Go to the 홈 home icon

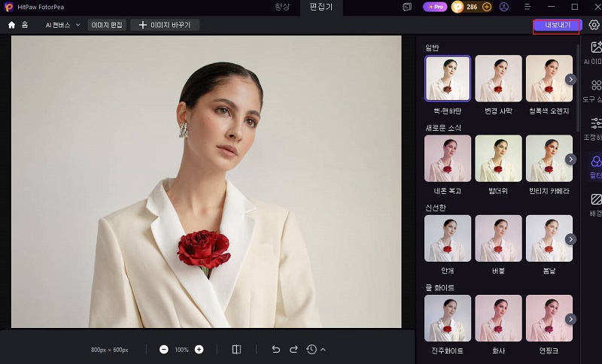pos(11,25)
